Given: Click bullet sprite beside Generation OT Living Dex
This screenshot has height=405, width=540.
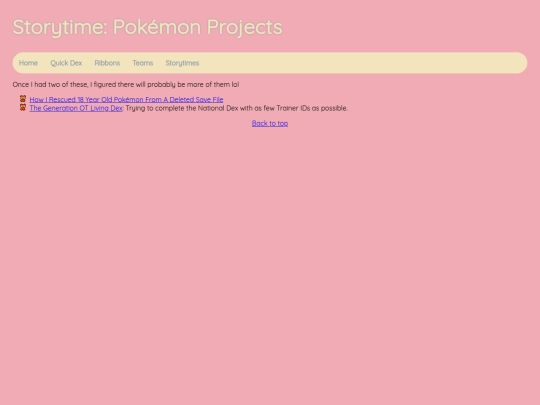Looking at the screenshot, I should pos(23,107).
